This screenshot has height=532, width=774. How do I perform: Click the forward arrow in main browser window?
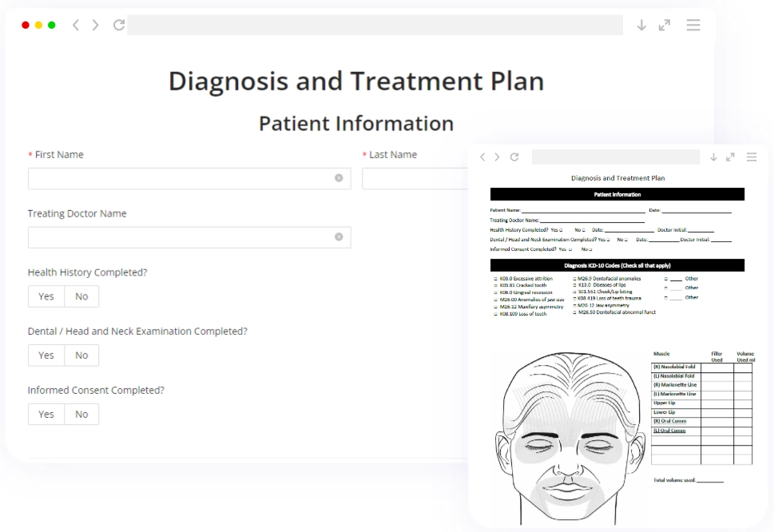coord(95,25)
